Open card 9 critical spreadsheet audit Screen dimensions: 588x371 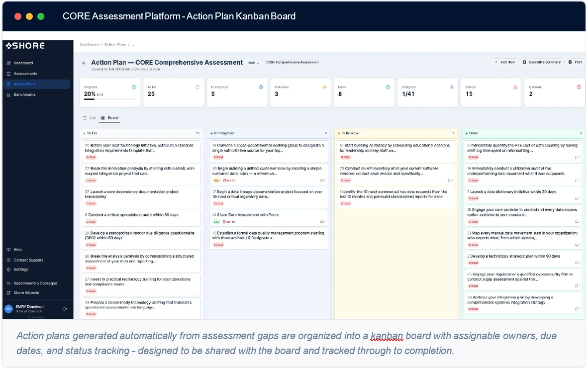(141, 218)
